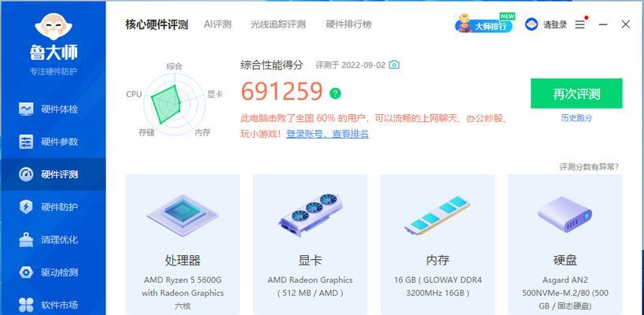This screenshot has width=644, height=315.
Task: Open 硬件评测 gauge icon in sidebar
Action: tap(26, 174)
